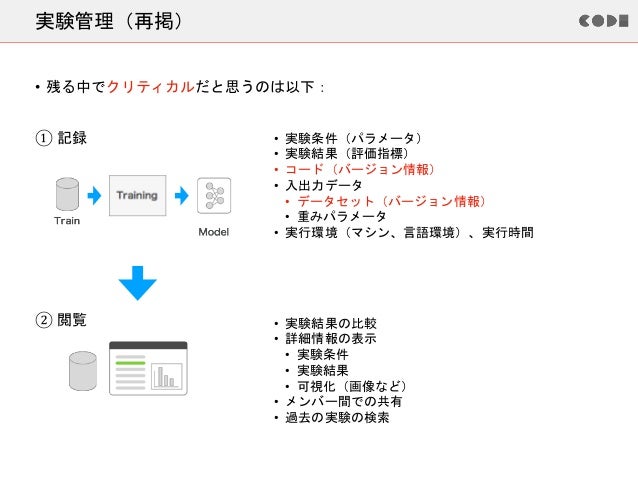Click the bullet 実験結果の比較
Viewport: 638px width, 479px height.
(331, 324)
